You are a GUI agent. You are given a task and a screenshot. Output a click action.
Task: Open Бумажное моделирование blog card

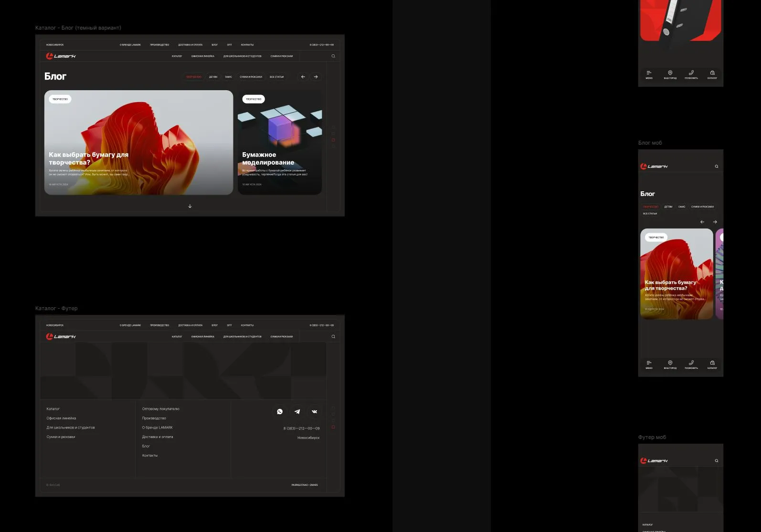pos(280,142)
